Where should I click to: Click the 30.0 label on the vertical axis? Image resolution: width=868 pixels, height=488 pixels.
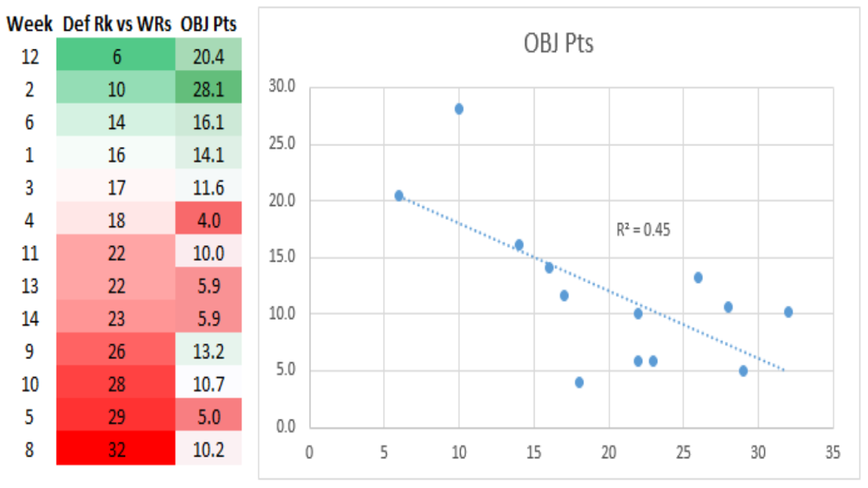click(280, 87)
